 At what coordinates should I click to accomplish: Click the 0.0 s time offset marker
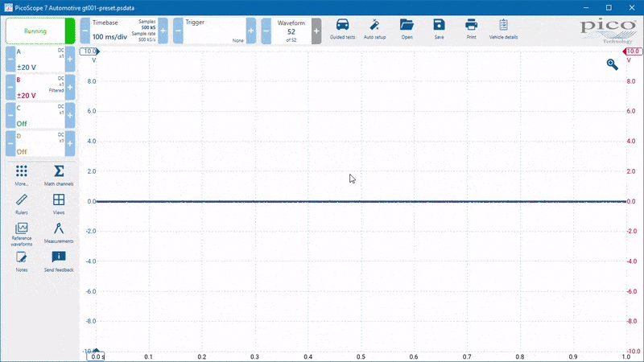point(96,356)
